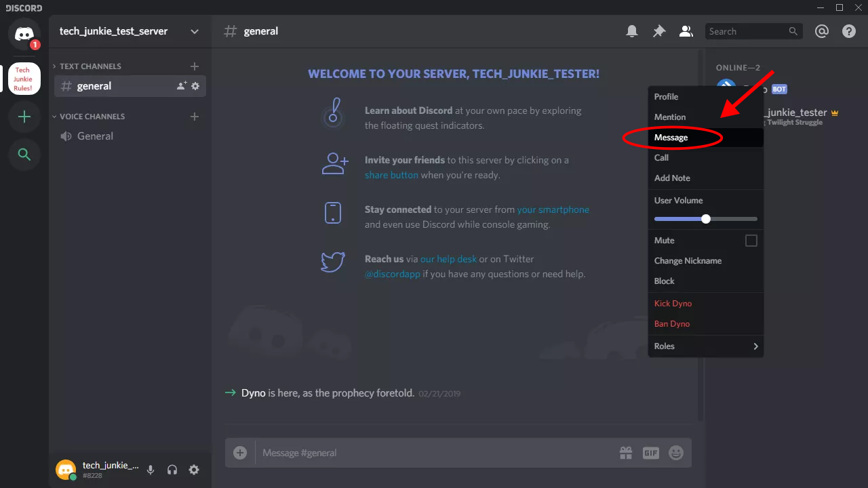
Task: Add a server with plus icon
Action: point(24,117)
